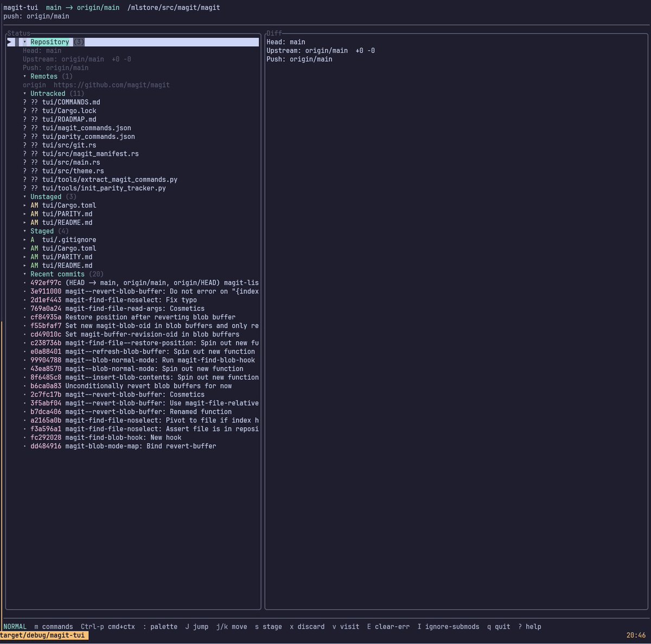Select commit 3f5abf04
Viewport: 651px width, 644px height.
click(x=141, y=404)
